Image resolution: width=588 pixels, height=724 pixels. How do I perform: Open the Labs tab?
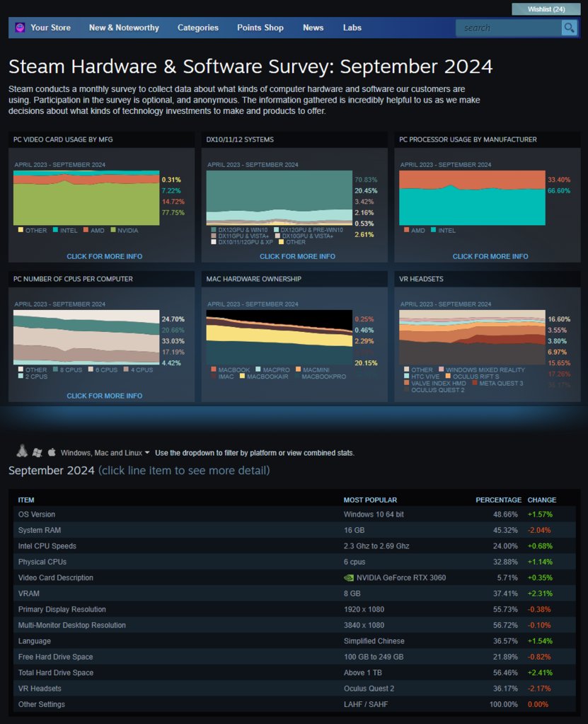(x=352, y=28)
